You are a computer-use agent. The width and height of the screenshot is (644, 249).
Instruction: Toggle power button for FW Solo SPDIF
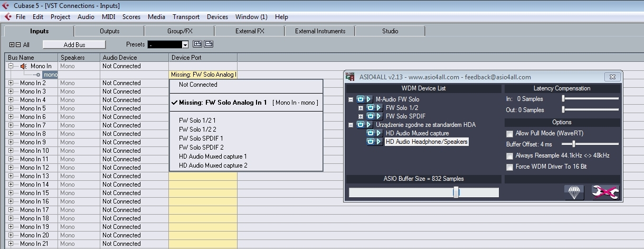coord(370,116)
